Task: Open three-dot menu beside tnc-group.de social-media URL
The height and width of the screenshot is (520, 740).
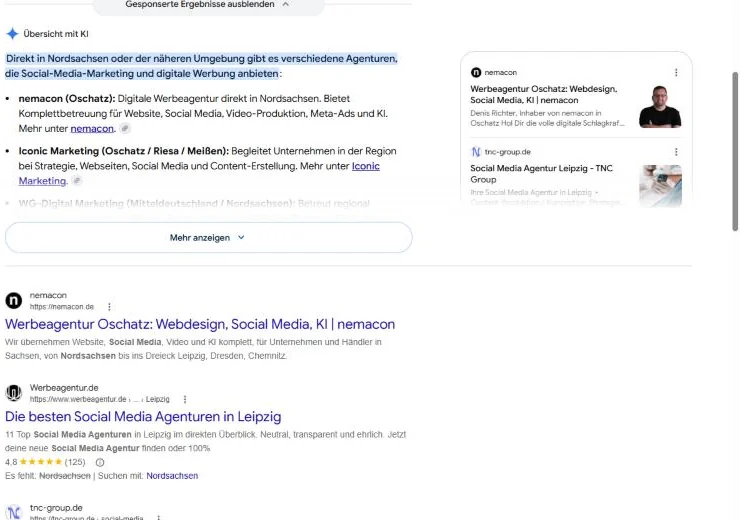Action: pyautogui.click(x=159, y=518)
